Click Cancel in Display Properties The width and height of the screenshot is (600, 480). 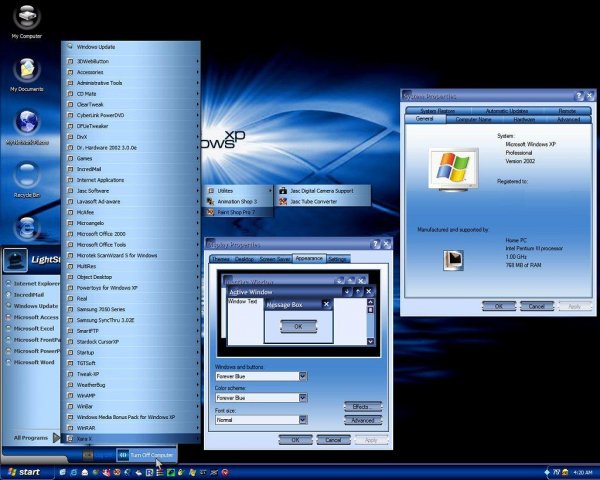333,440
